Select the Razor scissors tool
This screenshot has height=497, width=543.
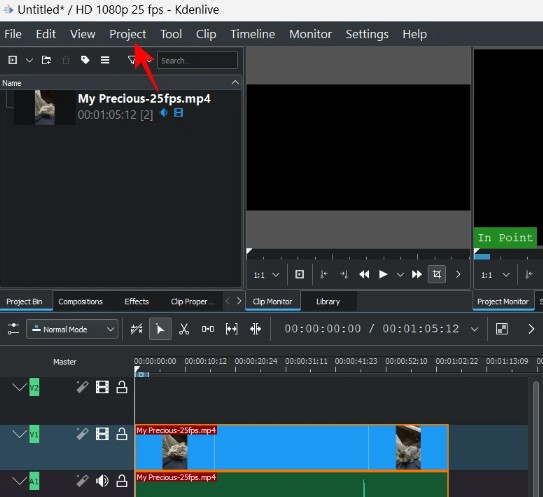pyautogui.click(x=184, y=329)
